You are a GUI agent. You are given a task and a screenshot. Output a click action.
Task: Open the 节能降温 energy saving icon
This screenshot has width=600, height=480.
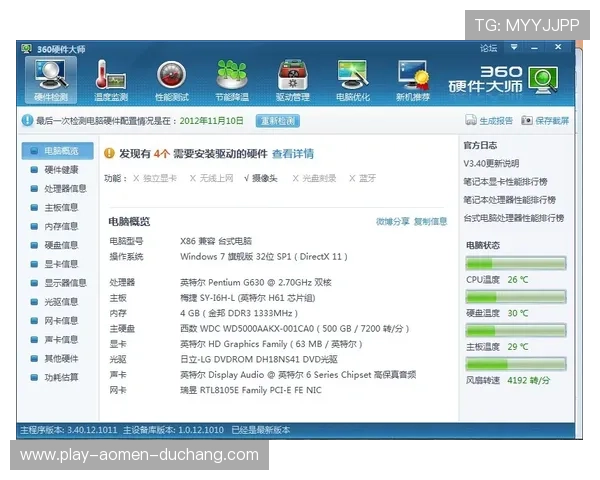pyautogui.click(x=232, y=80)
